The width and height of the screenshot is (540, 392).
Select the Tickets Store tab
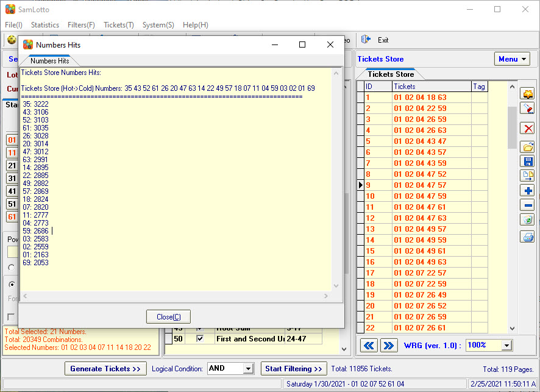[x=391, y=74]
